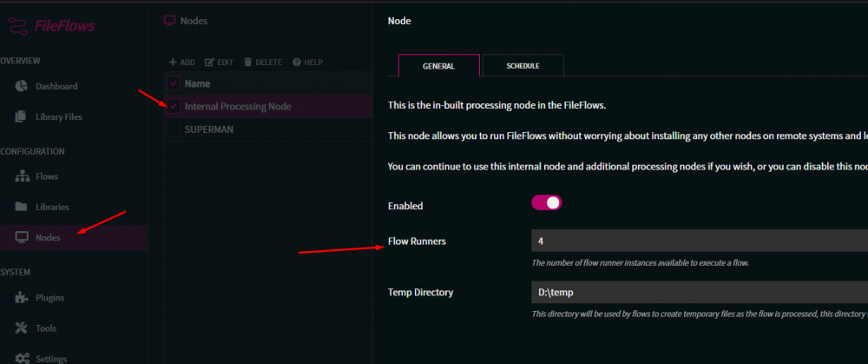Click the Flows sitemap icon
Viewport: 868px width, 364px height.
(x=22, y=176)
